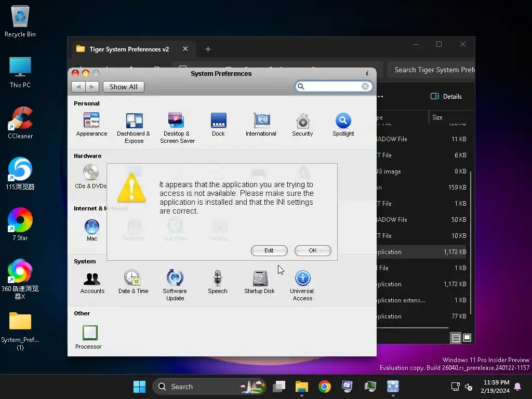Open the Windows Start menu
Viewport: 532px width, 399px height.
pyautogui.click(x=139, y=387)
